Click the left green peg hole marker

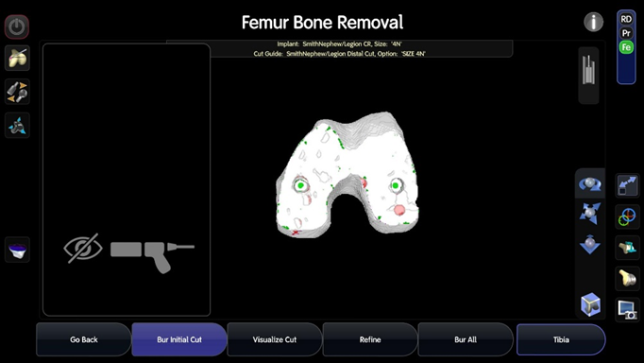300,185
